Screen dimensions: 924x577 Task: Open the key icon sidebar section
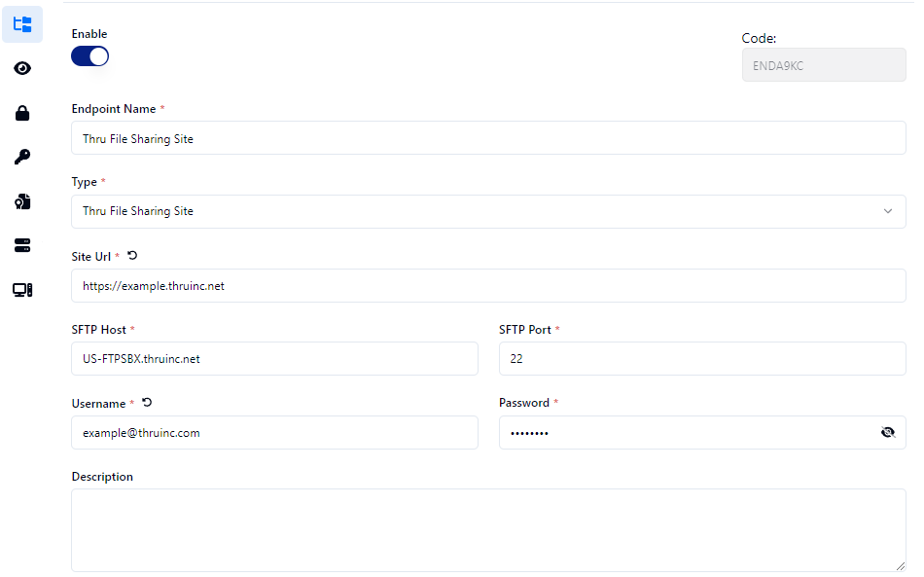tap(22, 157)
